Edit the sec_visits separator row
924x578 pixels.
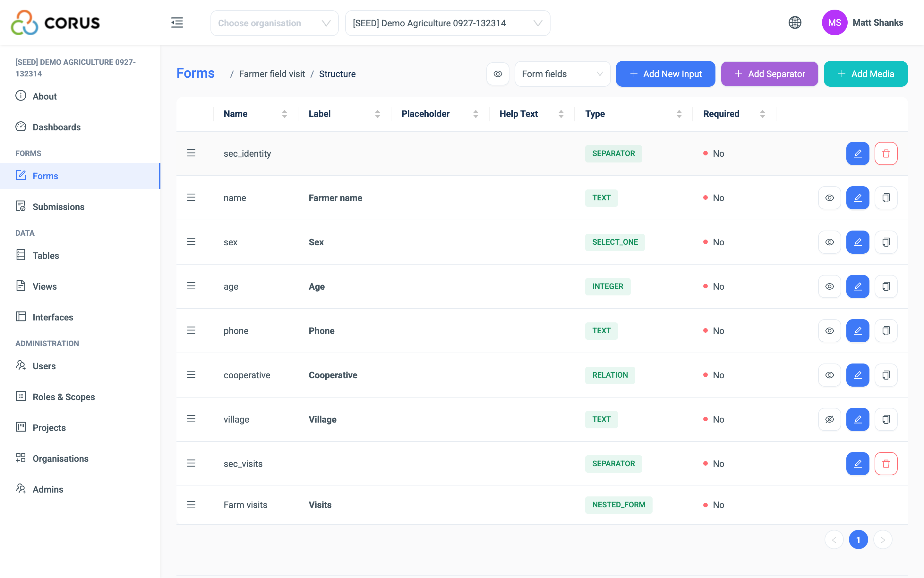(x=858, y=464)
